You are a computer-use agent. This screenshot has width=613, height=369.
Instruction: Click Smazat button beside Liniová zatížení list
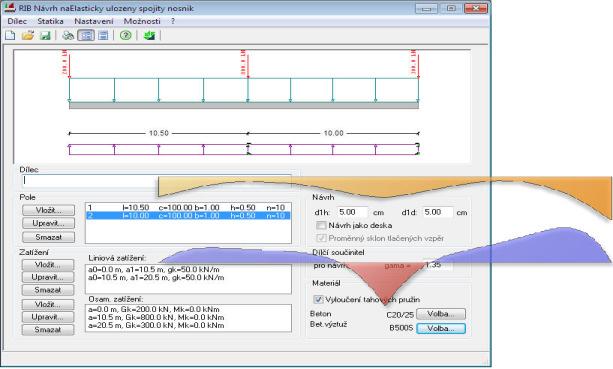point(48,290)
